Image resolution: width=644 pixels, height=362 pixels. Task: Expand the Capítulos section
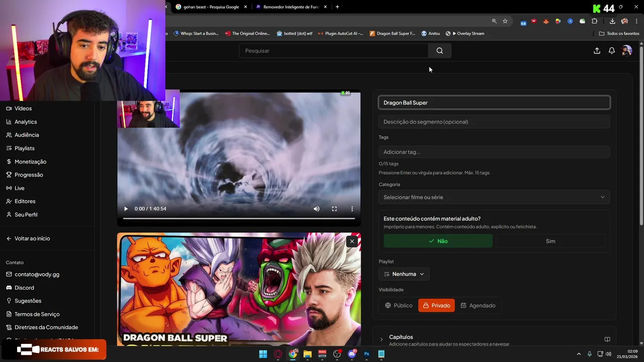(381, 340)
